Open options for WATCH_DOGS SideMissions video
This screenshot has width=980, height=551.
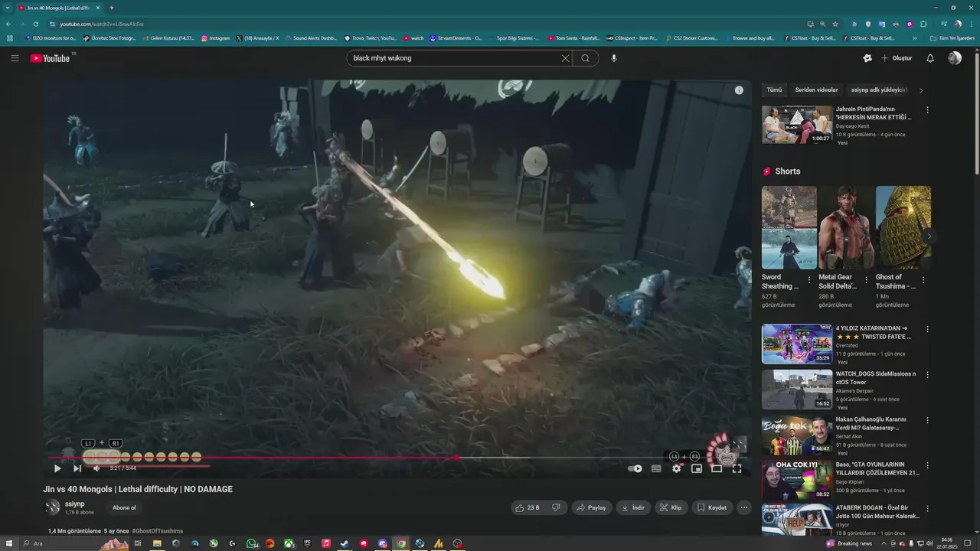click(x=927, y=375)
